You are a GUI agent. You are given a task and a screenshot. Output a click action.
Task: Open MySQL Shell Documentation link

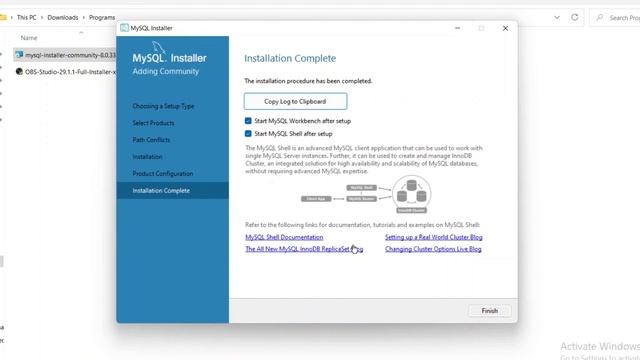point(284,237)
